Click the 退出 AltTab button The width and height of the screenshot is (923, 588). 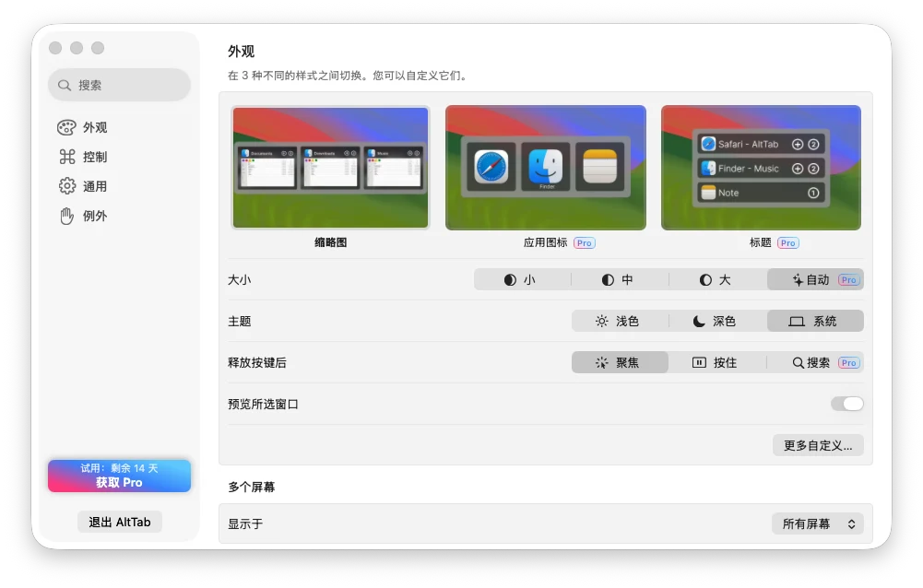coord(120,522)
